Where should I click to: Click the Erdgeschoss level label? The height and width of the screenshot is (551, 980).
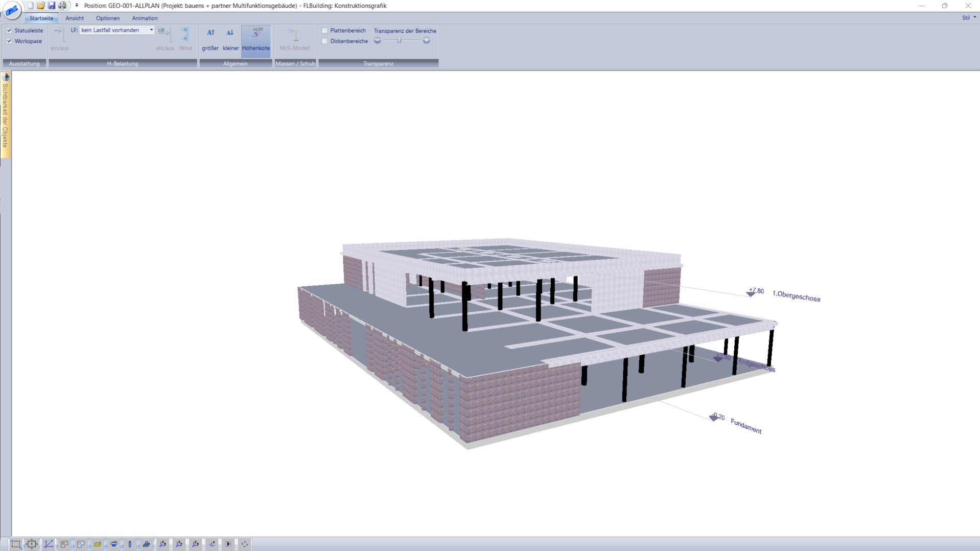tap(757, 365)
